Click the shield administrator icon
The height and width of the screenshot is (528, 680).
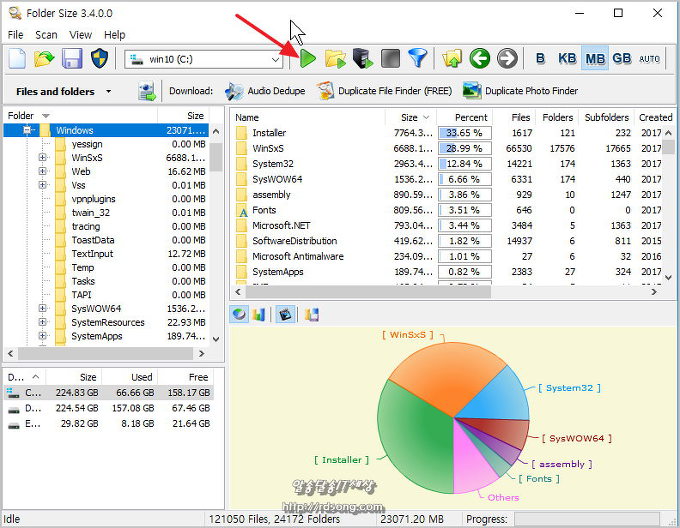click(99, 59)
